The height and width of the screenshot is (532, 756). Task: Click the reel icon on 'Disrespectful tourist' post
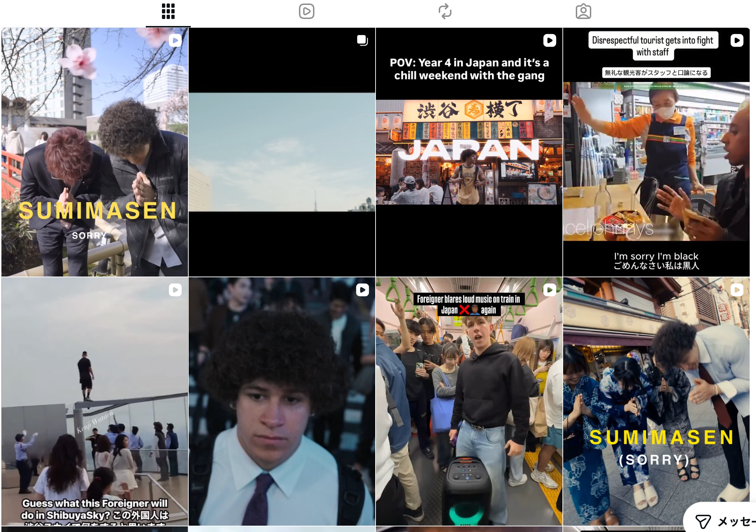(x=737, y=40)
